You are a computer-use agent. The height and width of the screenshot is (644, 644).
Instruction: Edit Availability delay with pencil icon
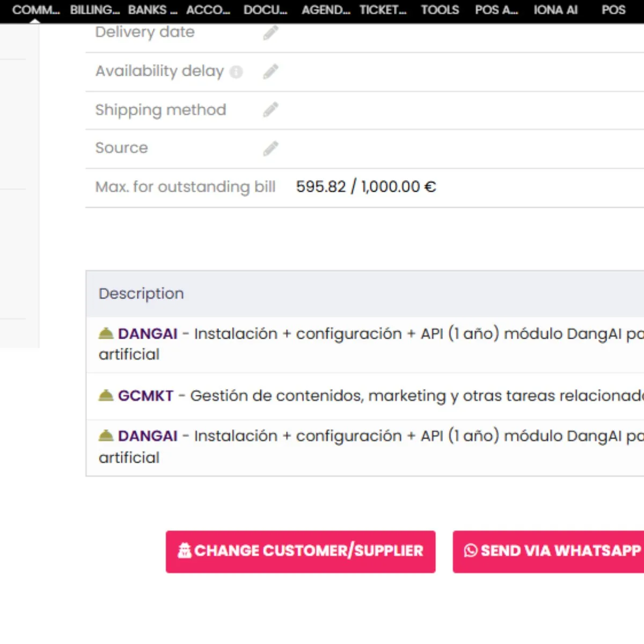tap(270, 71)
